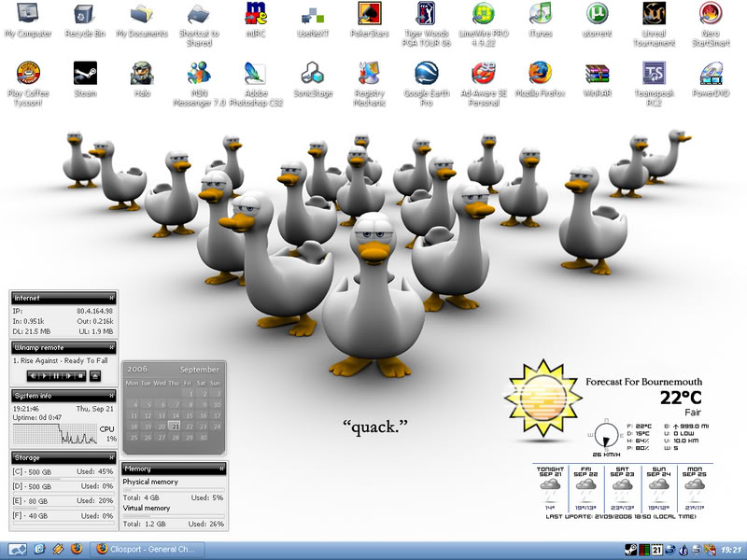Image resolution: width=747 pixels, height=560 pixels.
Task: Collapse the Storage widget panel
Action: 111,457
